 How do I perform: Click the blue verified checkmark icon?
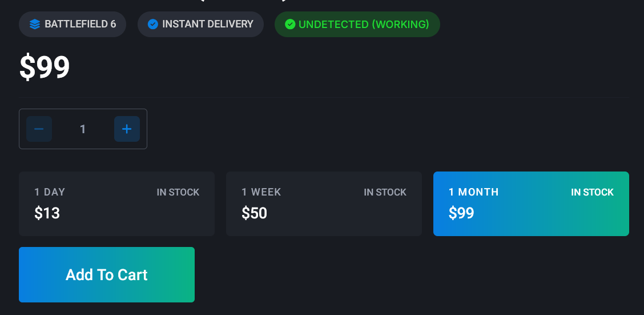[x=152, y=25]
